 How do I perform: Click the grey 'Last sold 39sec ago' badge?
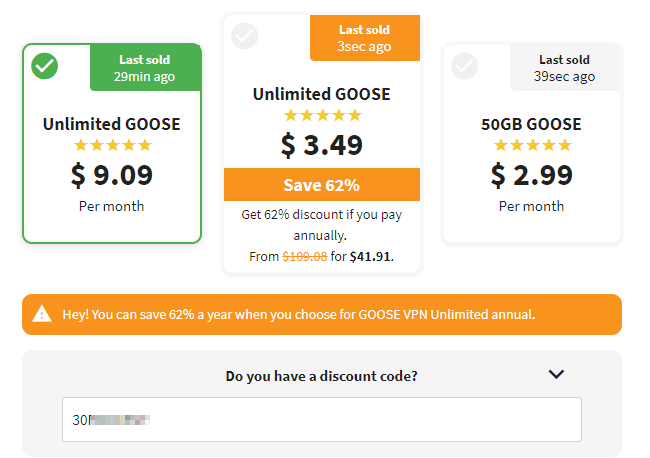[x=565, y=68]
